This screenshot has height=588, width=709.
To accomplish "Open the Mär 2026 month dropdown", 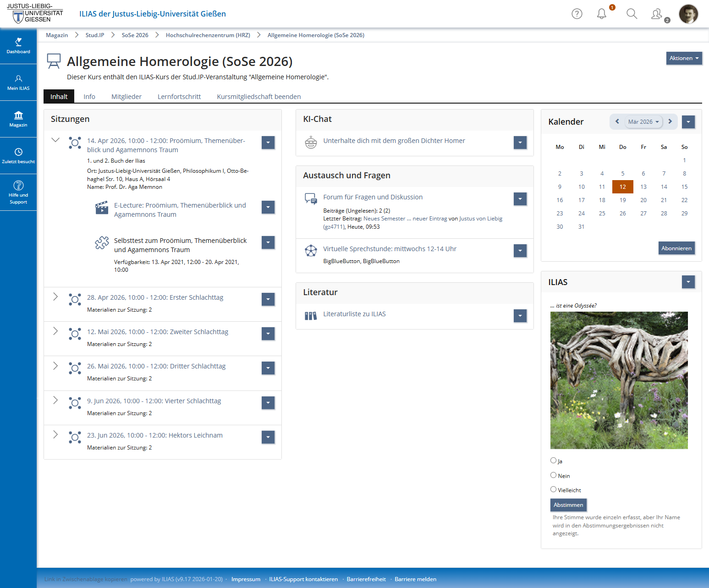I will pos(643,122).
